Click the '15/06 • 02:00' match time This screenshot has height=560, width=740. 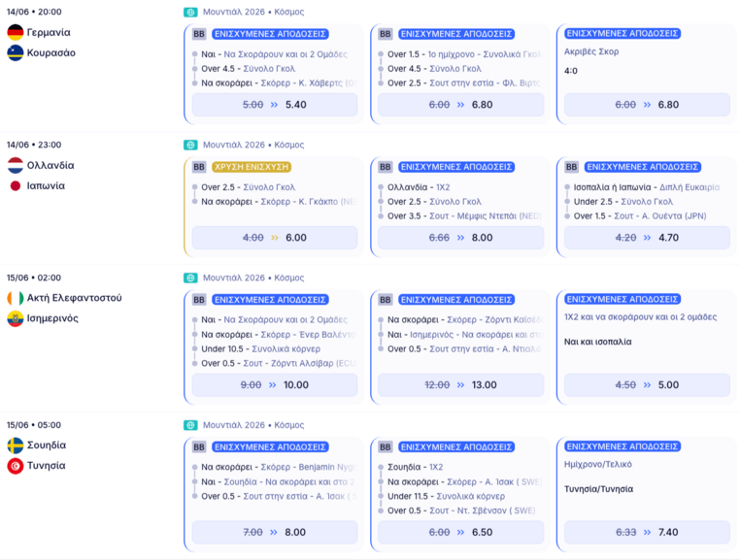[x=34, y=278]
